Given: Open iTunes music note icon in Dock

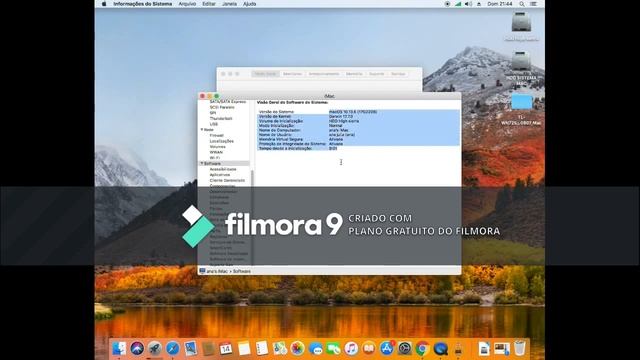Looking at the screenshot, I should [x=351, y=348].
